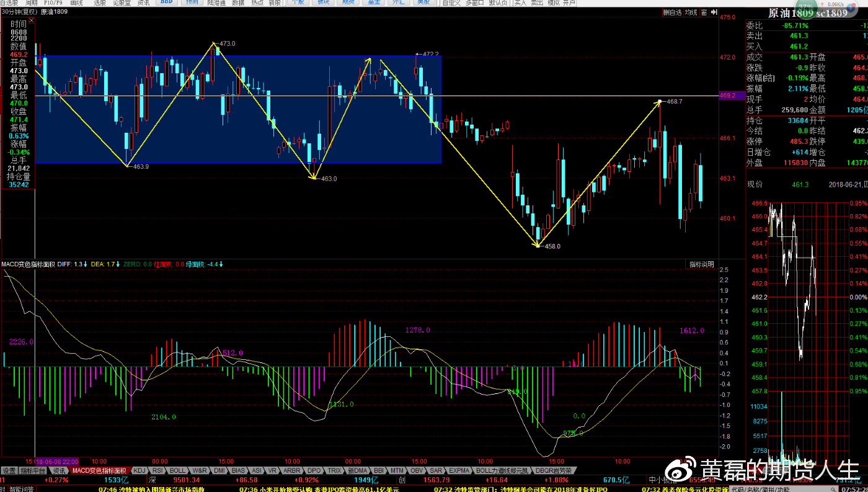Click the 模拟 simulation item
Image resolution: width=868 pixels, height=492 pixels.
(553, 2)
